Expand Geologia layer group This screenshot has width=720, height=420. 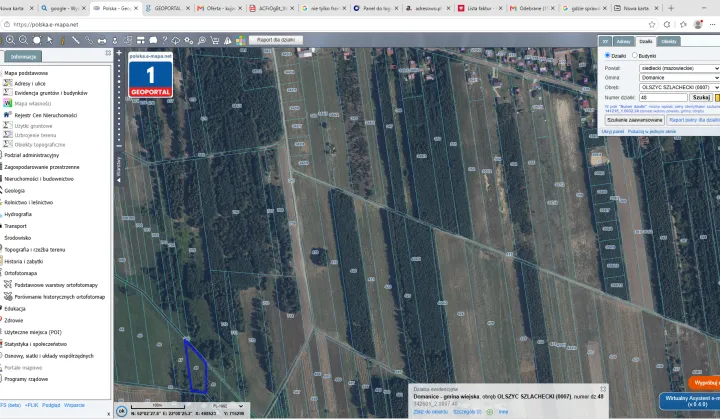pos(14,190)
